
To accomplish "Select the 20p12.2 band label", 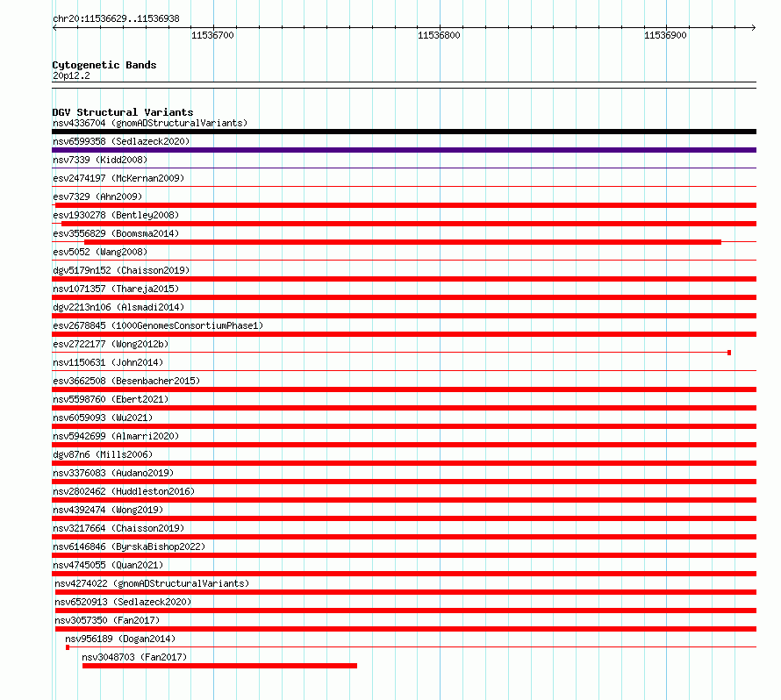I will [71, 75].
